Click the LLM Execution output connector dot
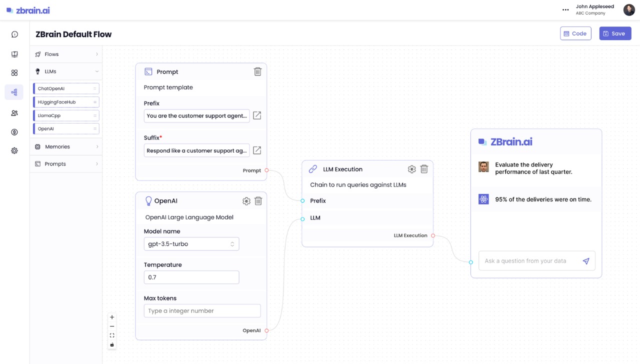The width and height of the screenshot is (640, 364). (433, 235)
